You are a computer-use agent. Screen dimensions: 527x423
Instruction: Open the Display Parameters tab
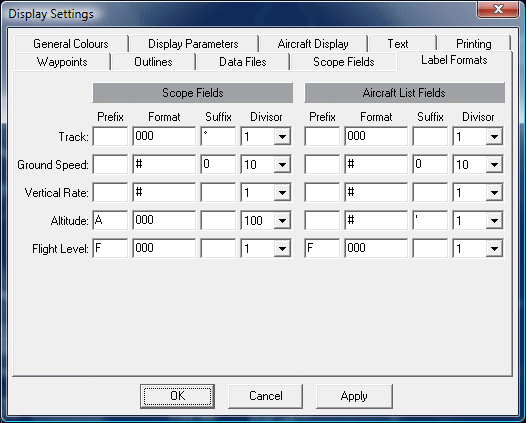(193, 44)
